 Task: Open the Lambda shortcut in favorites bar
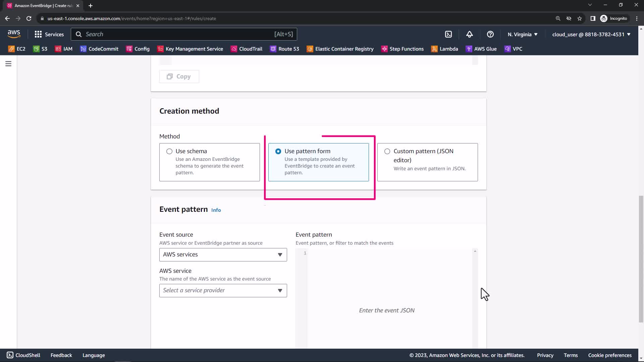(x=444, y=49)
